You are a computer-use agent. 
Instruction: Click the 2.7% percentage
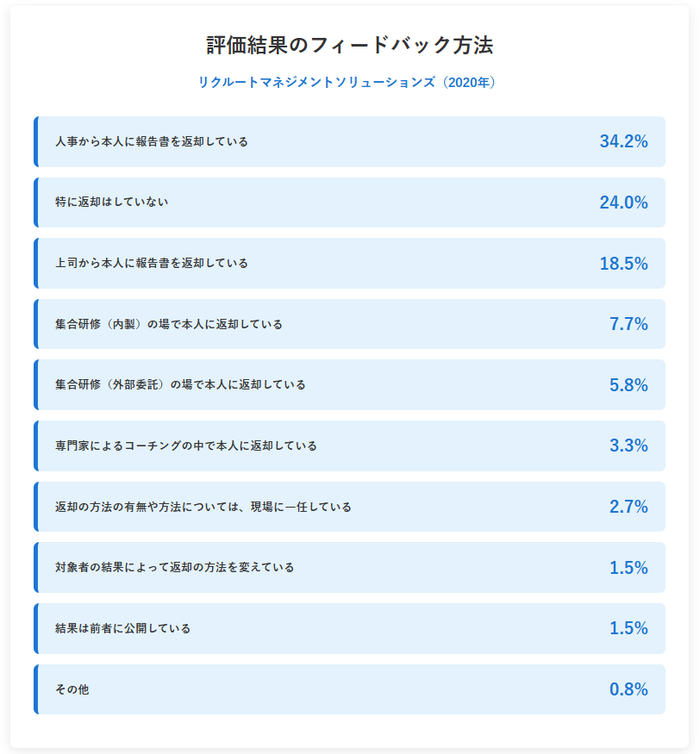point(628,507)
